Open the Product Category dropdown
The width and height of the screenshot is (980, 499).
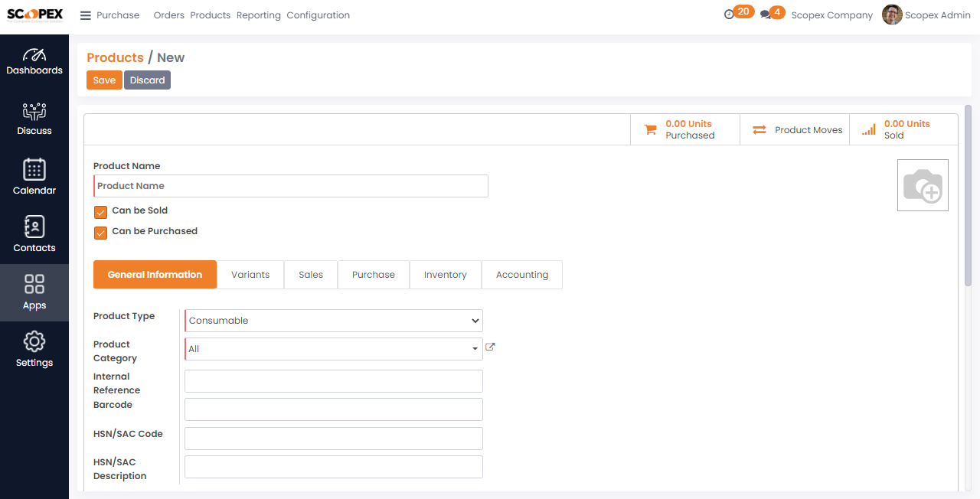click(334, 349)
